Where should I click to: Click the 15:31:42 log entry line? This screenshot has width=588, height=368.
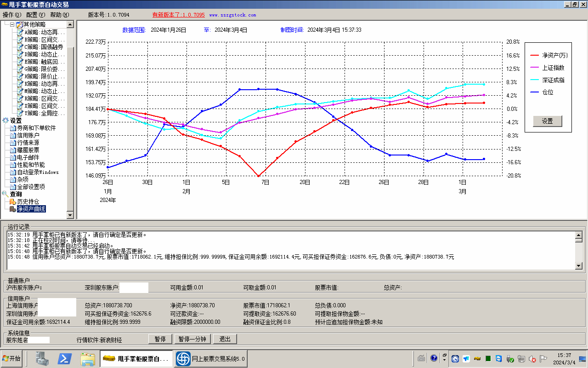pyautogui.click(x=60, y=246)
